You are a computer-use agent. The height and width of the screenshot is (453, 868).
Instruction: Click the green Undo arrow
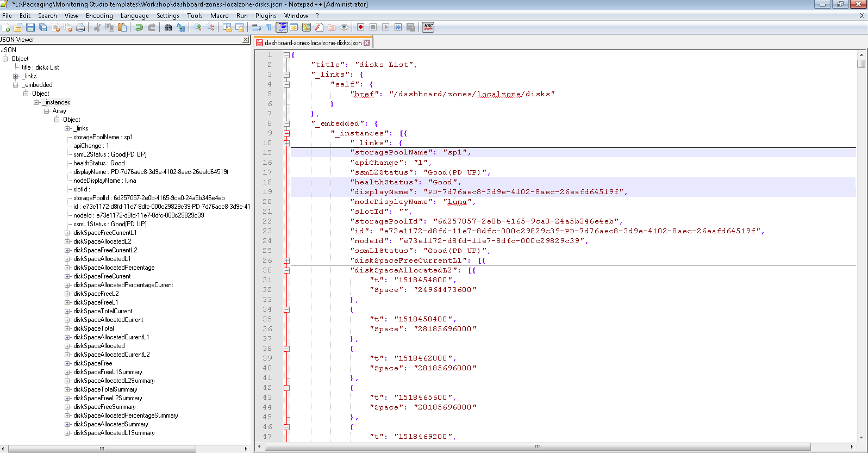[139, 27]
